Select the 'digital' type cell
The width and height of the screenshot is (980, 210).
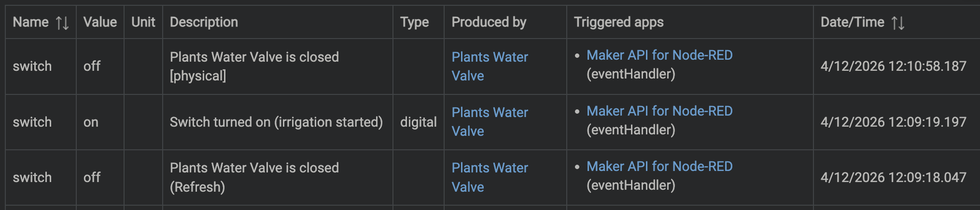pyautogui.click(x=418, y=122)
